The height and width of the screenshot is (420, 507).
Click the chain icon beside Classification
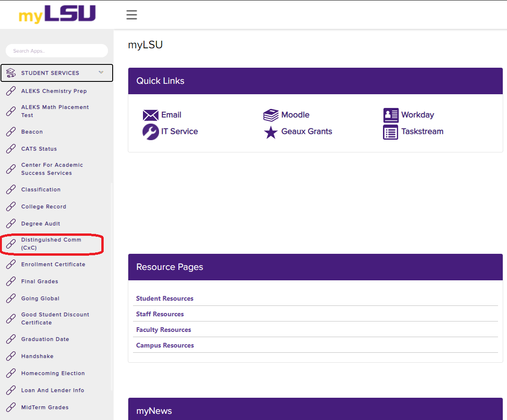[x=11, y=189]
